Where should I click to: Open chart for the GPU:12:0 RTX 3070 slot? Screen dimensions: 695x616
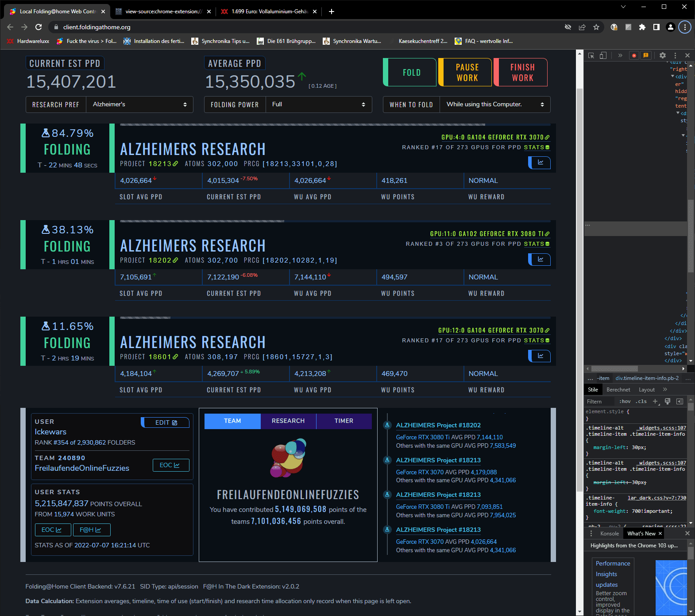coord(540,356)
